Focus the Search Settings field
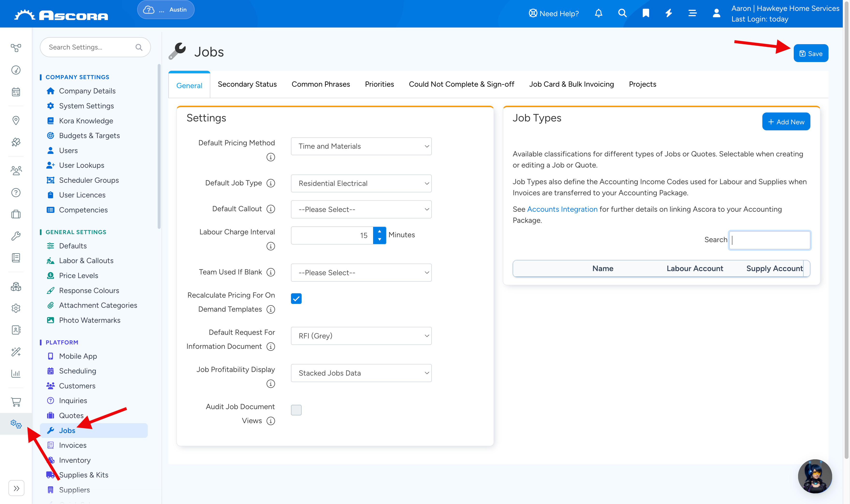Screen dimensions: 850x504 click(95, 47)
